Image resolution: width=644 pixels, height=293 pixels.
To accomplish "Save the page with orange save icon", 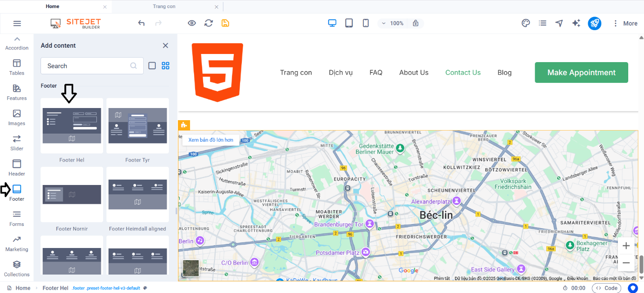I will click(x=225, y=23).
